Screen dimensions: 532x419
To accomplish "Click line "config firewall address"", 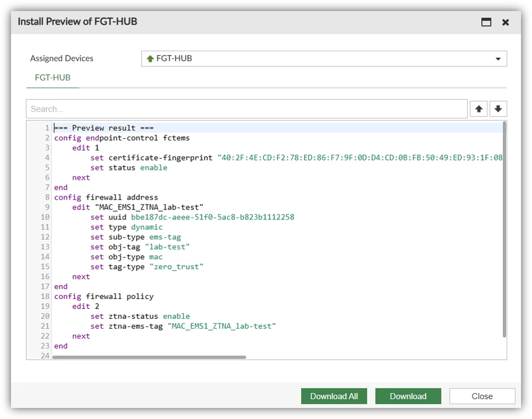I will [106, 197].
